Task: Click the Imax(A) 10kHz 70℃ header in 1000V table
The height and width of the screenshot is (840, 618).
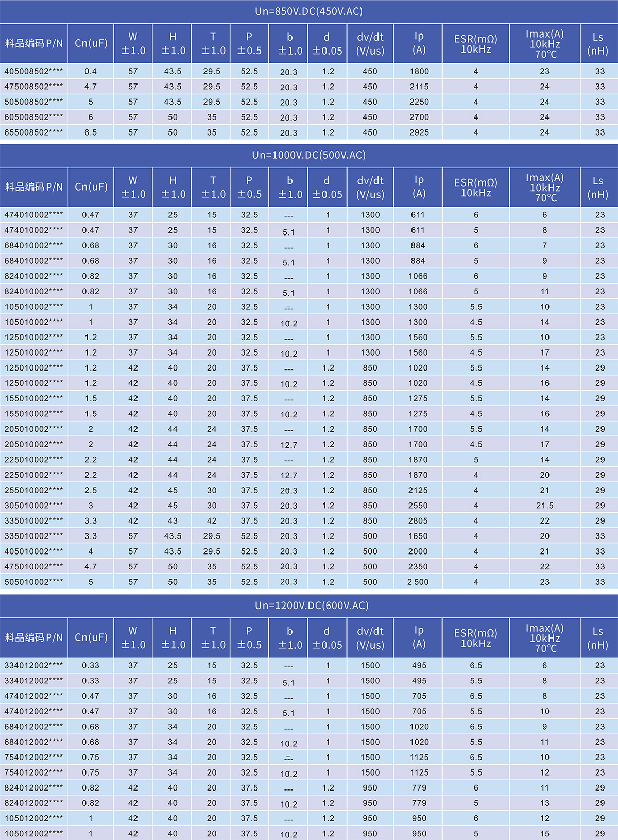Action: pos(545,188)
